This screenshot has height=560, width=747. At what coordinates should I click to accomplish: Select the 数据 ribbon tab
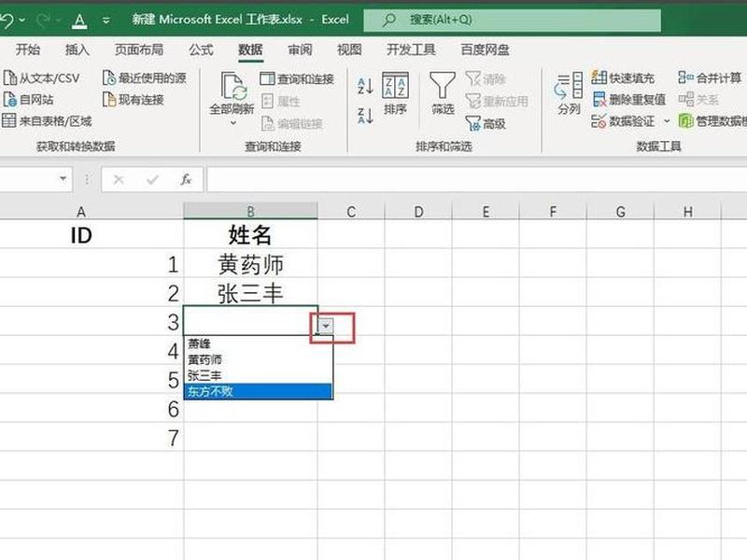pyautogui.click(x=250, y=49)
